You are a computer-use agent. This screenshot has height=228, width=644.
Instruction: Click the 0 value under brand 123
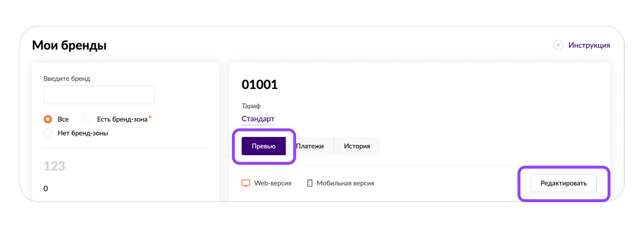pyautogui.click(x=46, y=188)
